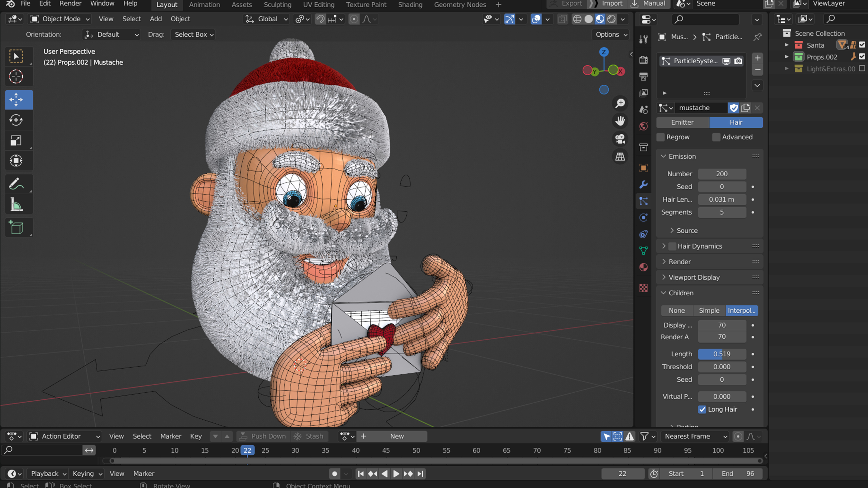The width and height of the screenshot is (868, 488).
Task: Set children type to None
Action: (677, 311)
